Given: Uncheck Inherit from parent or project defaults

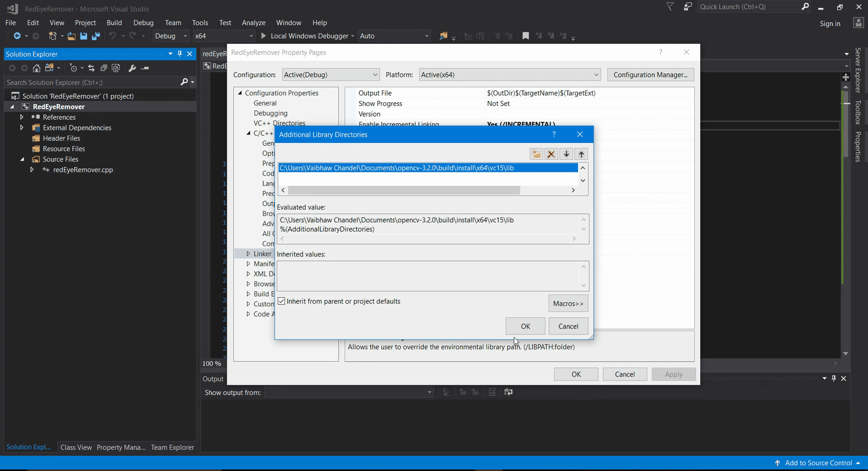Looking at the screenshot, I should 281,301.
